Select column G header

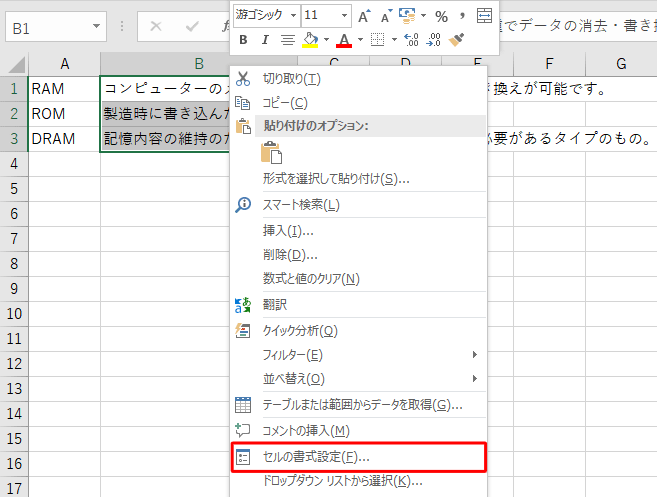pyautogui.click(x=621, y=64)
